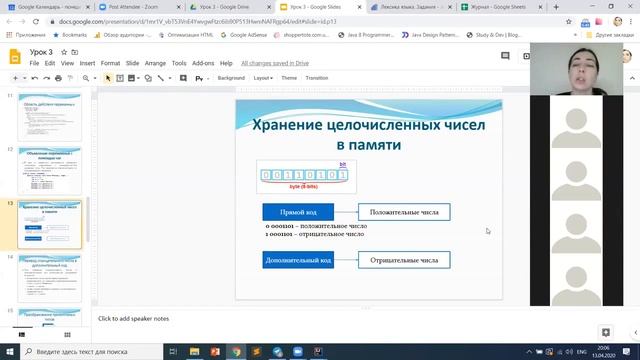640x360 pixels.
Task: Insert a text box
Action: click(120, 78)
